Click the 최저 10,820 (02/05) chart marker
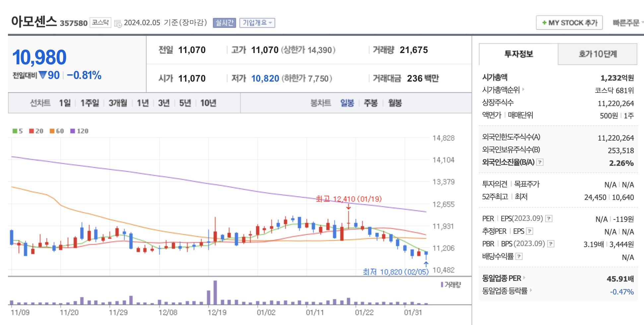The height and width of the screenshot is (325, 644). 396,272
